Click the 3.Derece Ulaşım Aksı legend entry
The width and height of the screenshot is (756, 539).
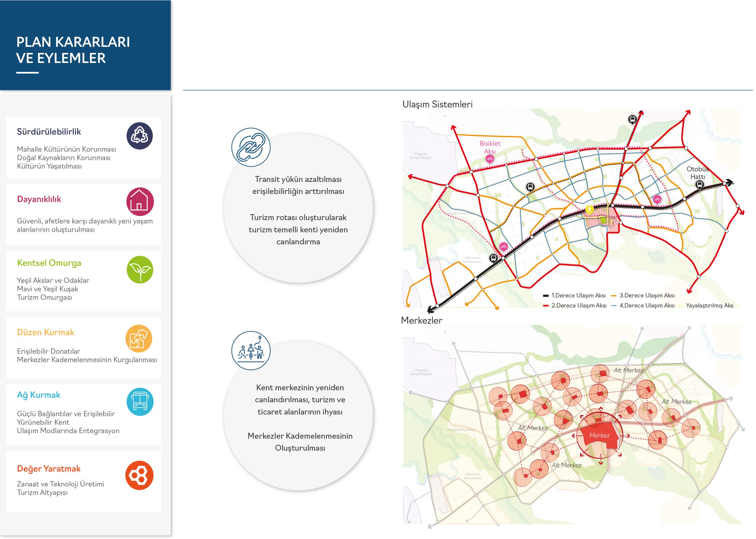click(x=647, y=295)
